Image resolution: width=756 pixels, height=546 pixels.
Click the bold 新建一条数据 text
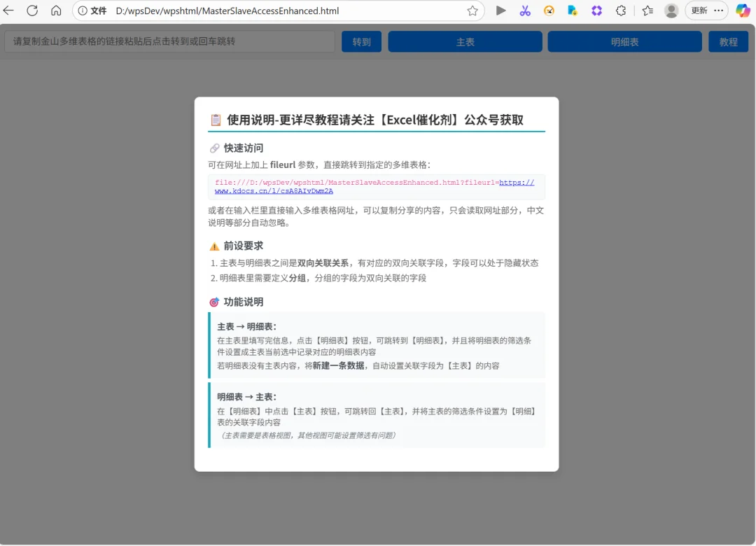pyautogui.click(x=339, y=365)
